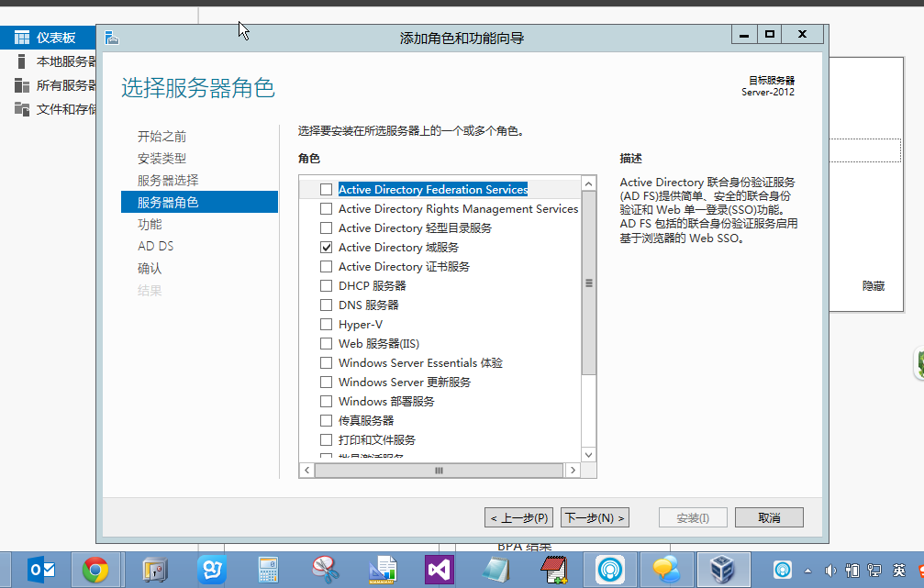
Task: Go to 安装类型 wizard step
Action: (x=162, y=159)
